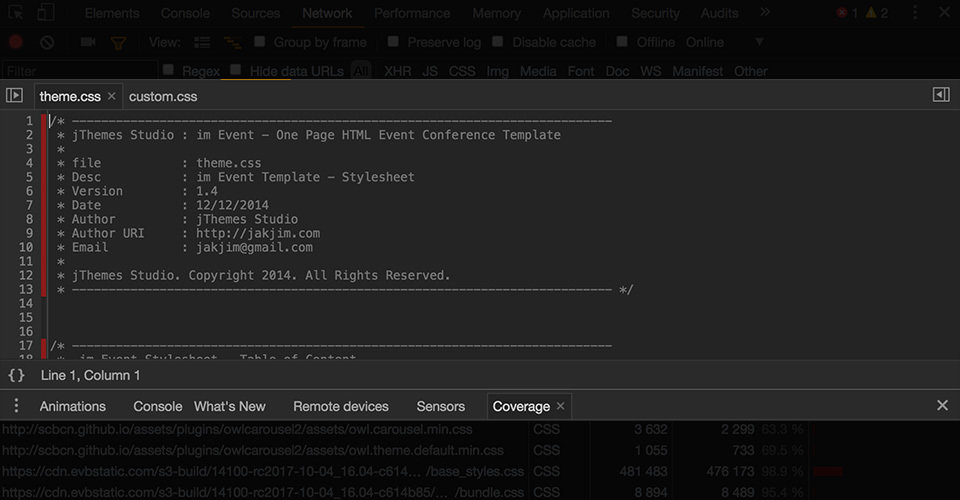
Task: Toggle the device toolbar icon
Action: (x=45, y=12)
